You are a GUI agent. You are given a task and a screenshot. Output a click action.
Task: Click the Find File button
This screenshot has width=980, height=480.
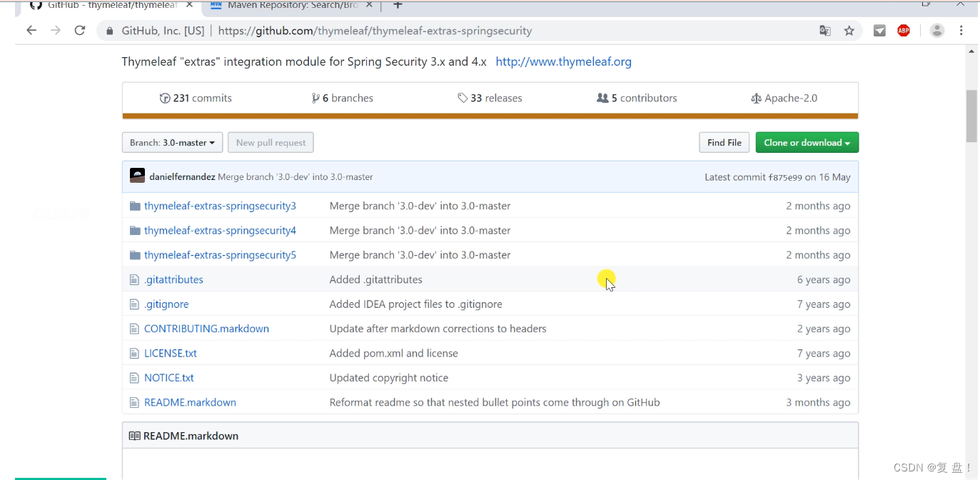(724, 142)
